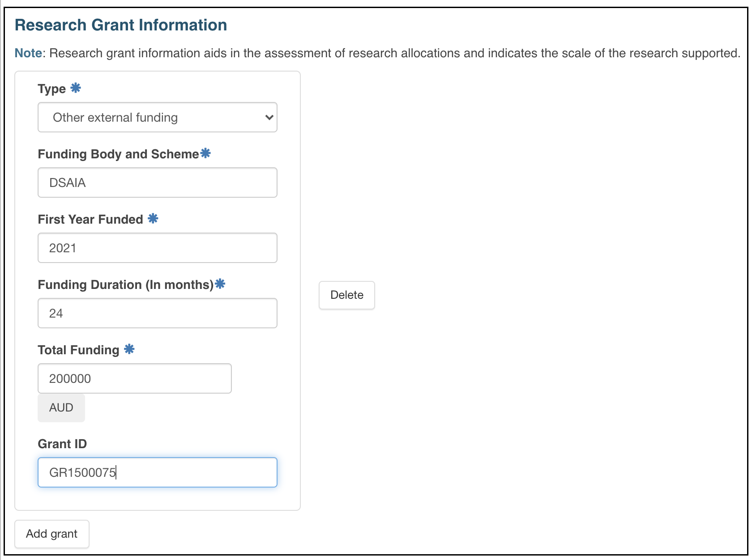Screen dimensions: 752x560
Task: Click the asterisk by Funding Duration
Action: (x=220, y=284)
